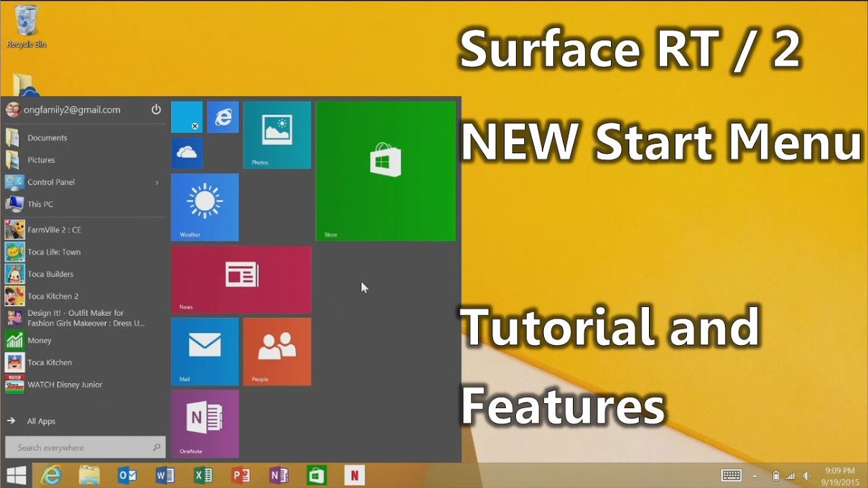Launch PowerPoint from taskbar
The height and width of the screenshot is (488, 868).
(x=241, y=476)
